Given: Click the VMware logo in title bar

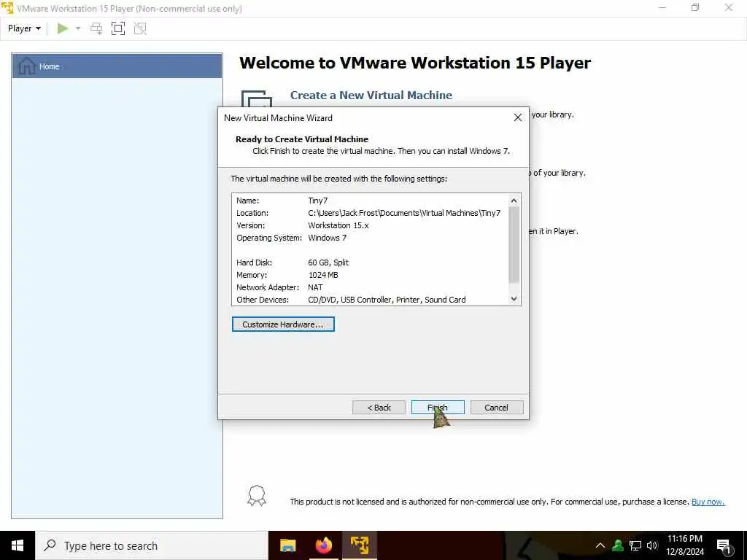Looking at the screenshot, I should pos(7,8).
